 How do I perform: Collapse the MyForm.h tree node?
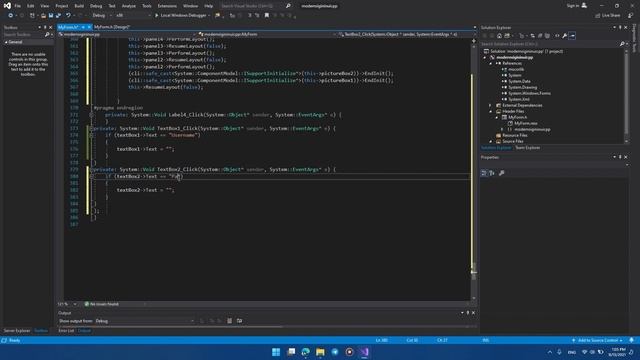[x=497, y=117]
